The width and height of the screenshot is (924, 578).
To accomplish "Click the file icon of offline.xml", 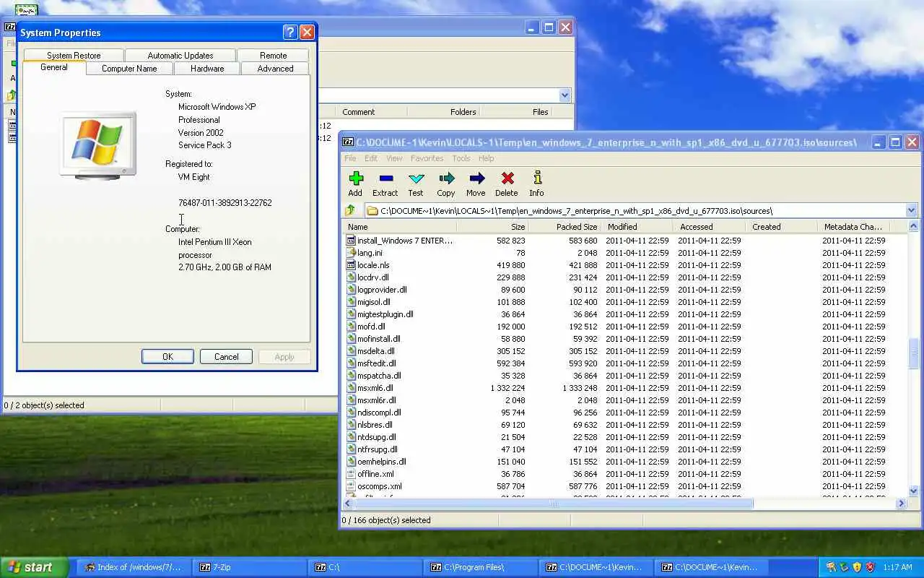I will (x=352, y=474).
